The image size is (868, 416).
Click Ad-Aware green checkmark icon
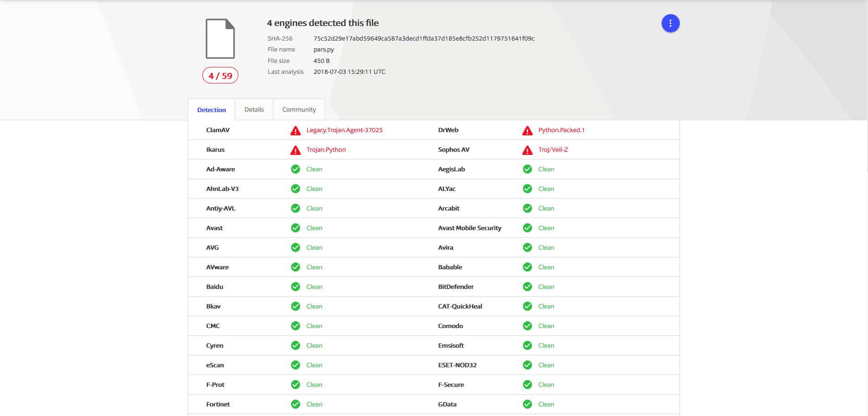pyautogui.click(x=296, y=169)
